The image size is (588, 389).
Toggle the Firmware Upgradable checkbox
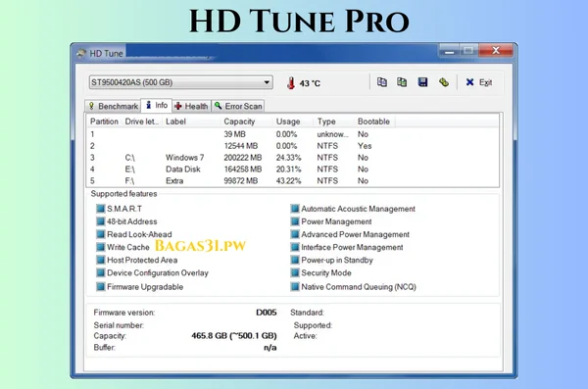101,287
